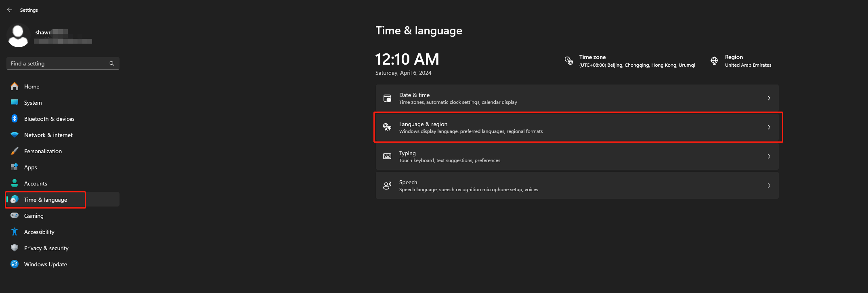The width and height of the screenshot is (868, 293).
Task: Click the Language & region icon
Action: (x=387, y=127)
